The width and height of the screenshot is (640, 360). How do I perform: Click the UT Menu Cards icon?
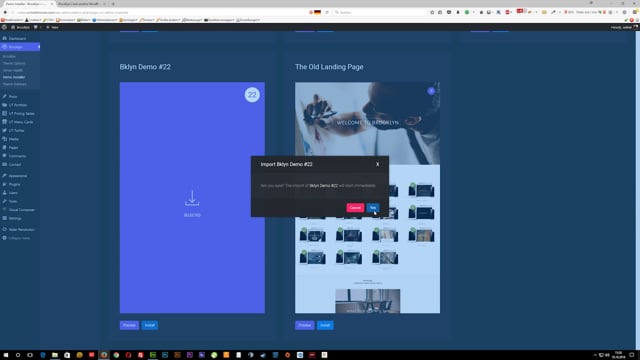click(x=4, y=122)
